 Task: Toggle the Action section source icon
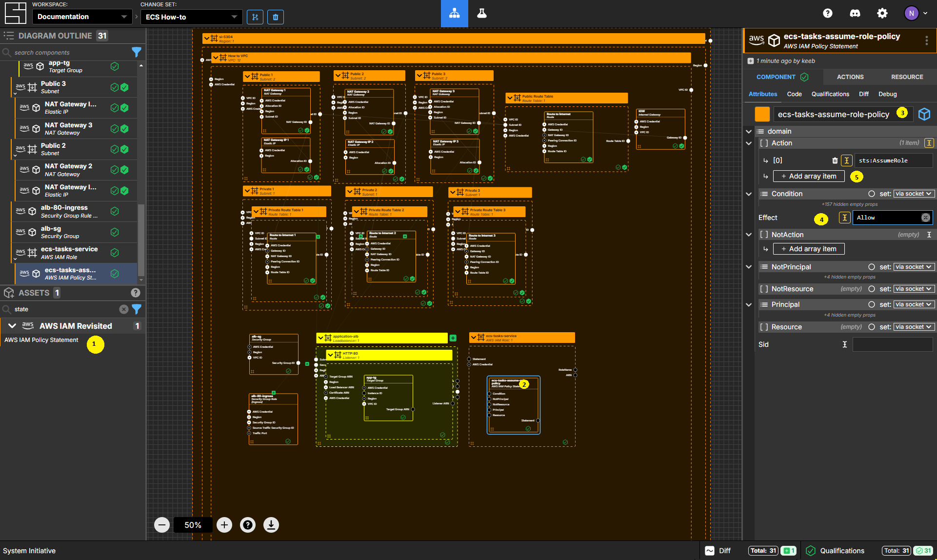[929, 143]
